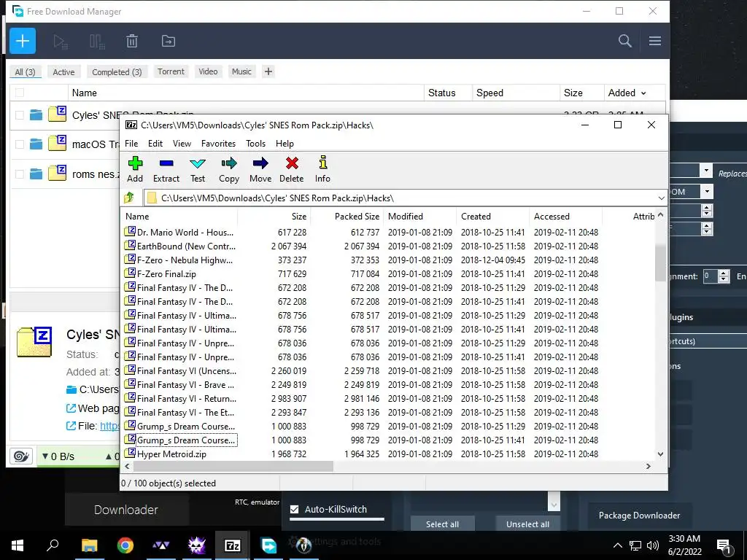Toggle the Auto-KillSwitch checkbox
Screen dimensions: 747x560
point(295,509)
